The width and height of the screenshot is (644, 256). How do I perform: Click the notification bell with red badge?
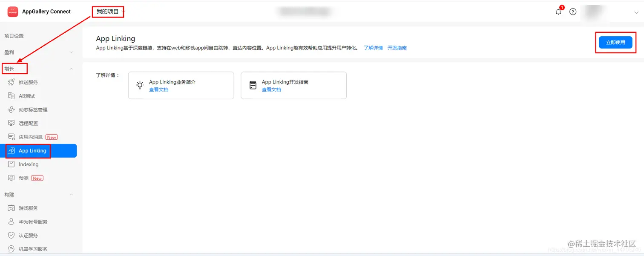tap(558, 12)
